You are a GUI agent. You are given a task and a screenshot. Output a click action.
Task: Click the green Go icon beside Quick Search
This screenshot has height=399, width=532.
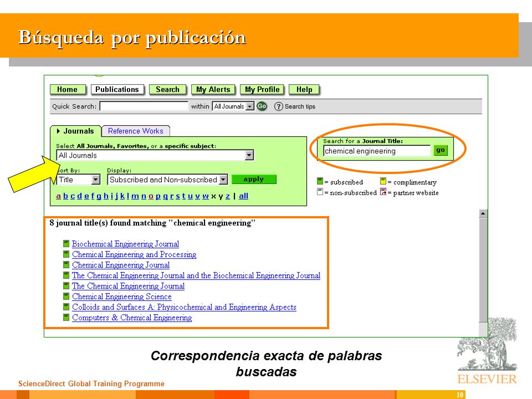click(x=262, y=106)
